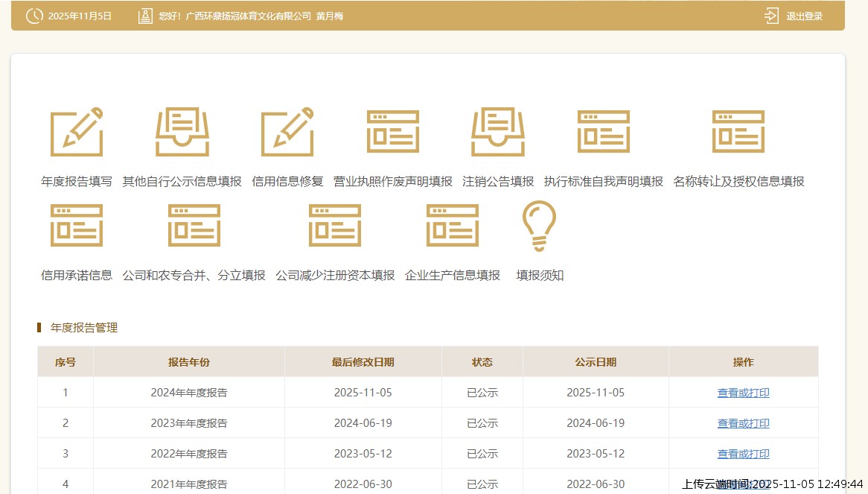Click the 填报须知 lightbulb icon
This screenshot has width=868, height=494.
540,226
